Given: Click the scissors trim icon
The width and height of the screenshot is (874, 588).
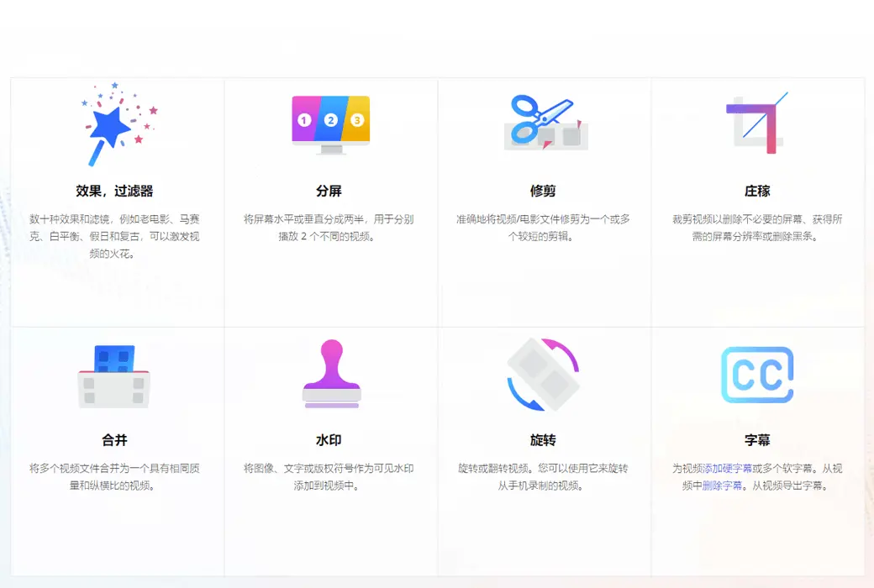Looking at the screenshot, I should [545, 122].
